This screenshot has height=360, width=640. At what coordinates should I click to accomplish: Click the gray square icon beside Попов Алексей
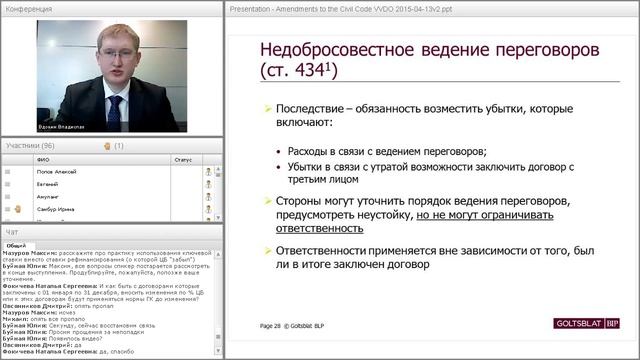[x=7, y=172]
